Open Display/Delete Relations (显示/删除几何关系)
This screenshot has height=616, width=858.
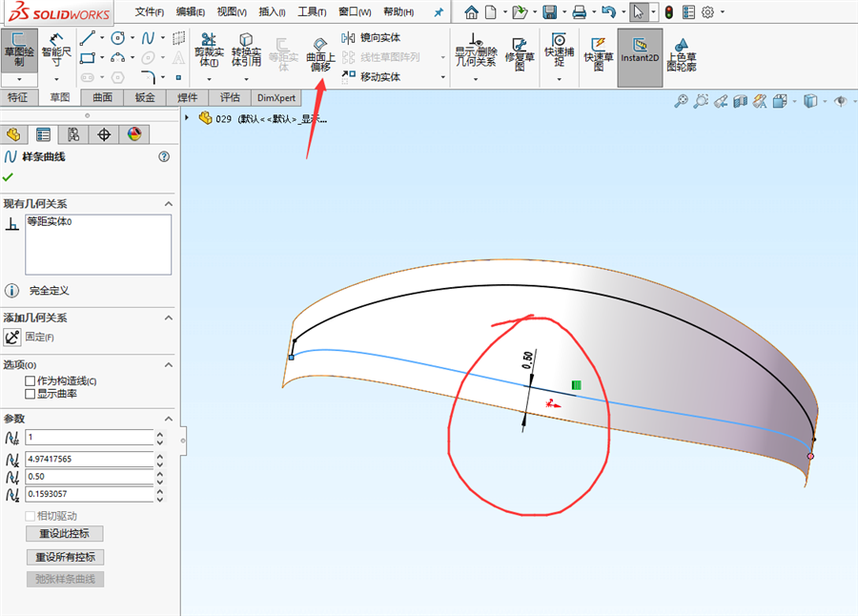click(476, 51)
